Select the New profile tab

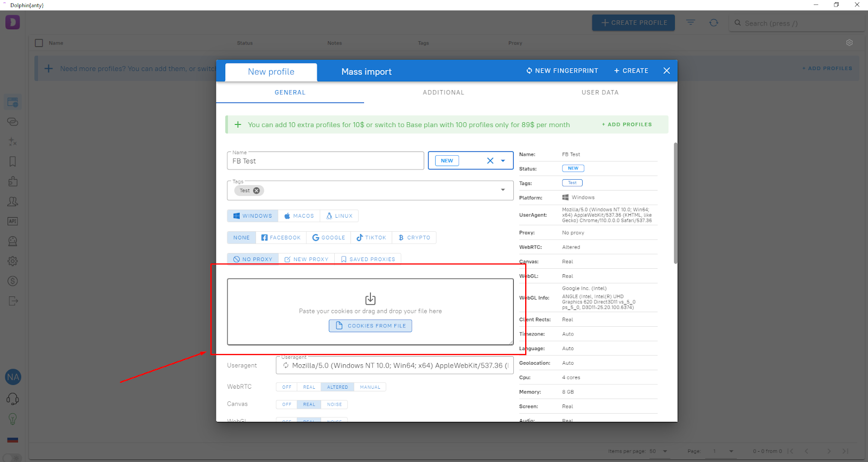click(x=271, y=72)
